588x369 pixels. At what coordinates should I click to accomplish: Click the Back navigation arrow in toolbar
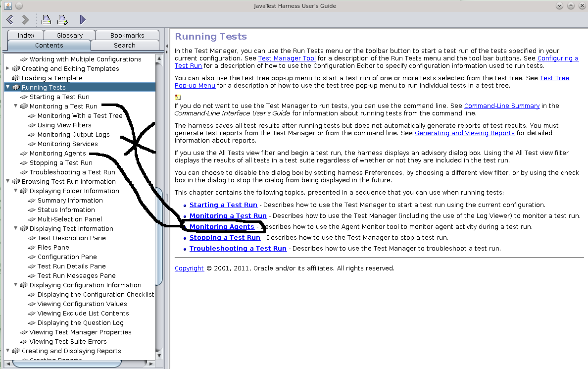[x=10, y=20]
